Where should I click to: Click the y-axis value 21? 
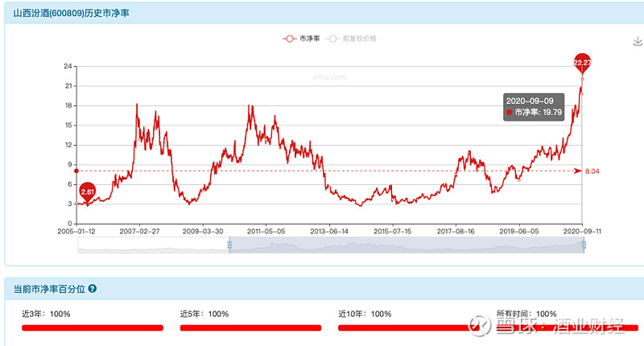click(68, 86)
